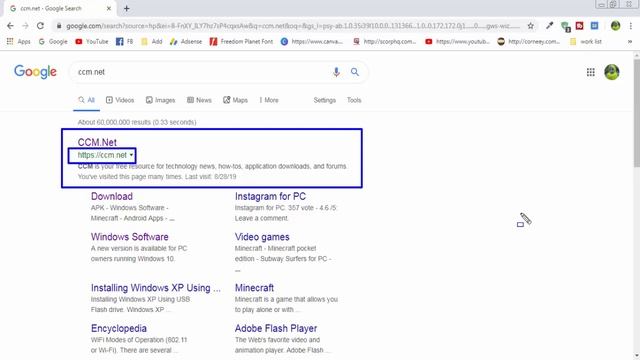Open the canva.com bookmark

312,42
